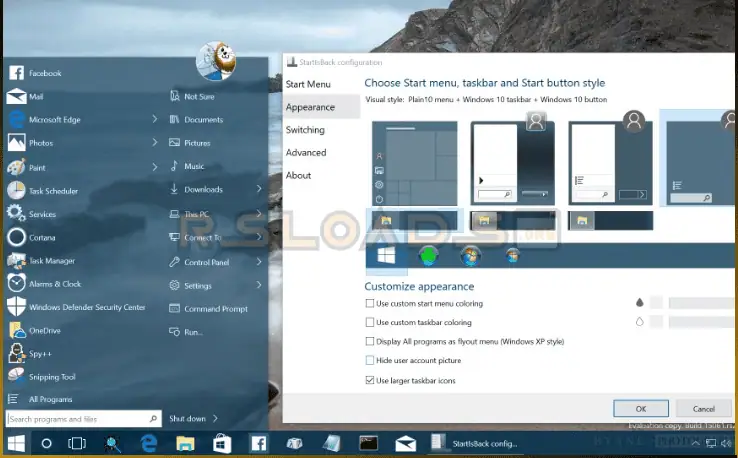Open the Advanced settings tab
Viewport: 738px width, 458px height.
click(x=306, y=153)
